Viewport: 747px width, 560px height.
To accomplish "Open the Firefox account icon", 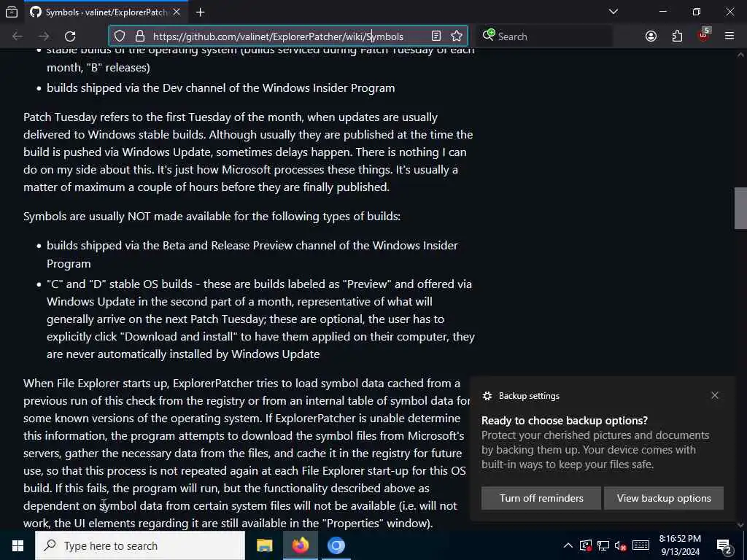I will click(x=651, y=36).
